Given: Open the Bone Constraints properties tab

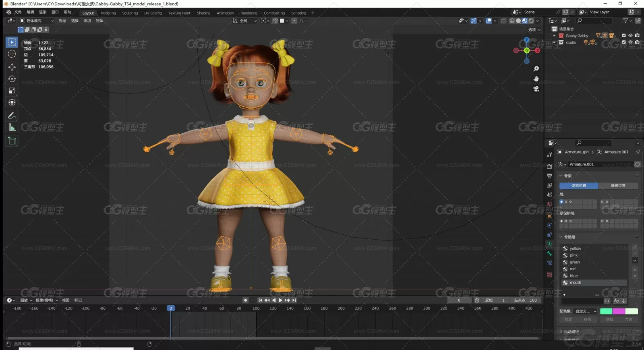Looking at the screenshot, I should point(549,263).
